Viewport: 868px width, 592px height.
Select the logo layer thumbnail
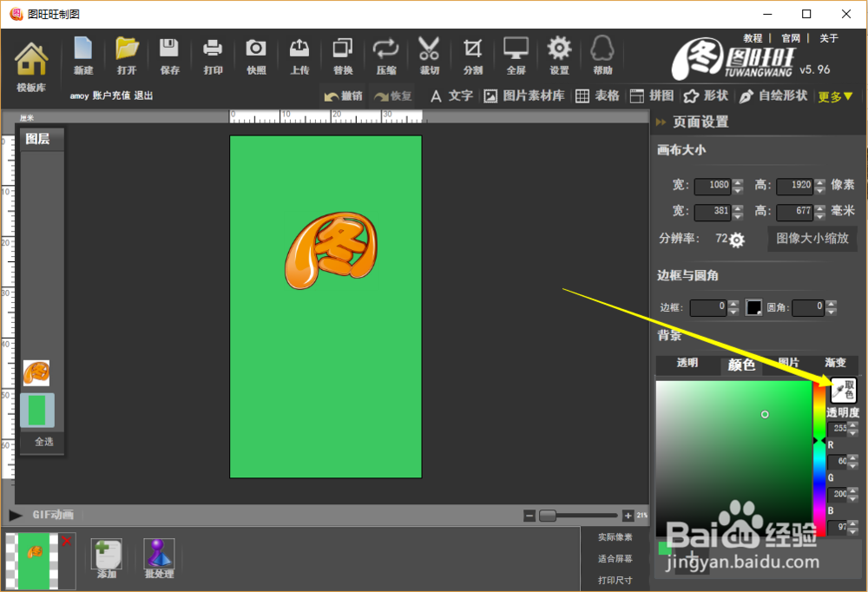36,372
